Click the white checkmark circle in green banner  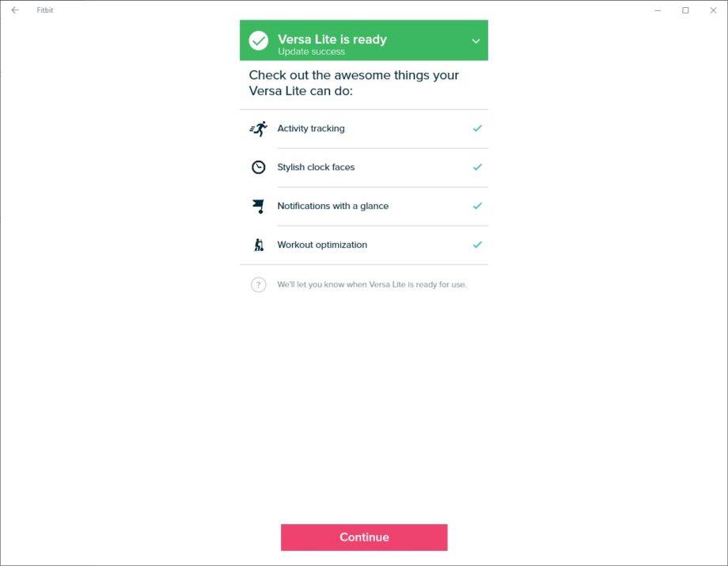click(259, 40)
